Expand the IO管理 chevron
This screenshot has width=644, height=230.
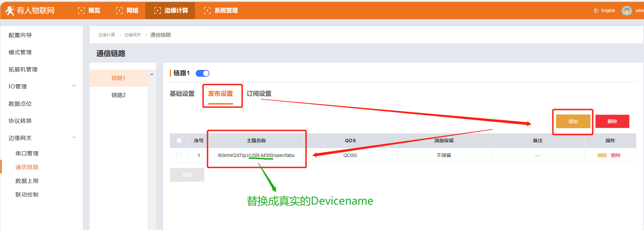pyautogui.click(x=74, y=86)
